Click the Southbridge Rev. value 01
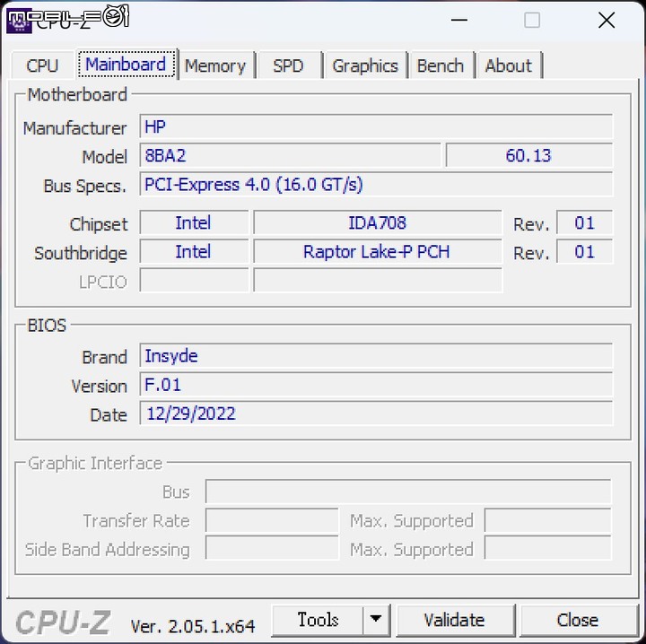Screen dimensions: 646x644 coord(585,251)
